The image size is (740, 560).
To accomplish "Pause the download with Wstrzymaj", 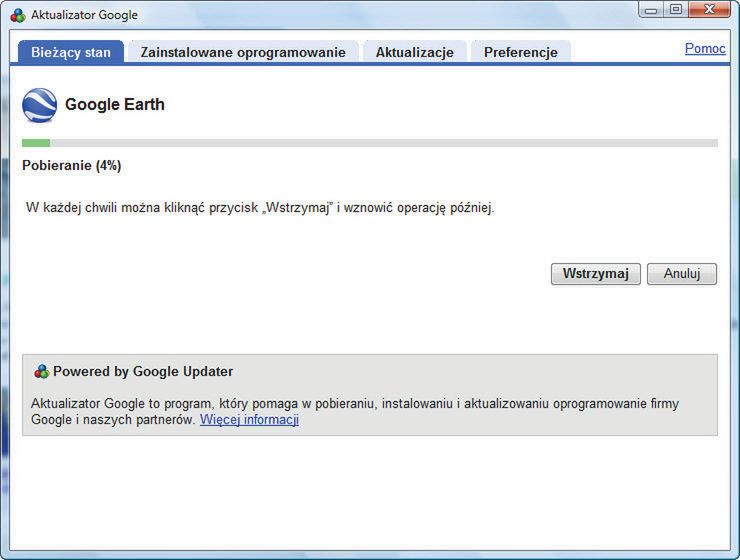I will [x=595, y=274].
